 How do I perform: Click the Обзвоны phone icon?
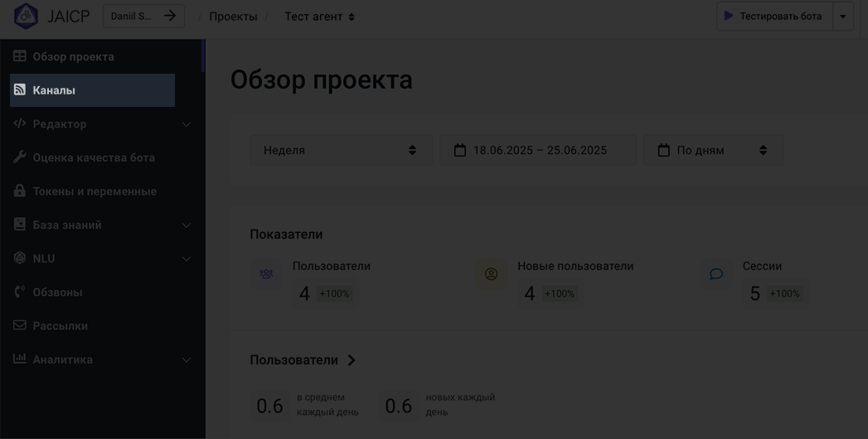20,292
